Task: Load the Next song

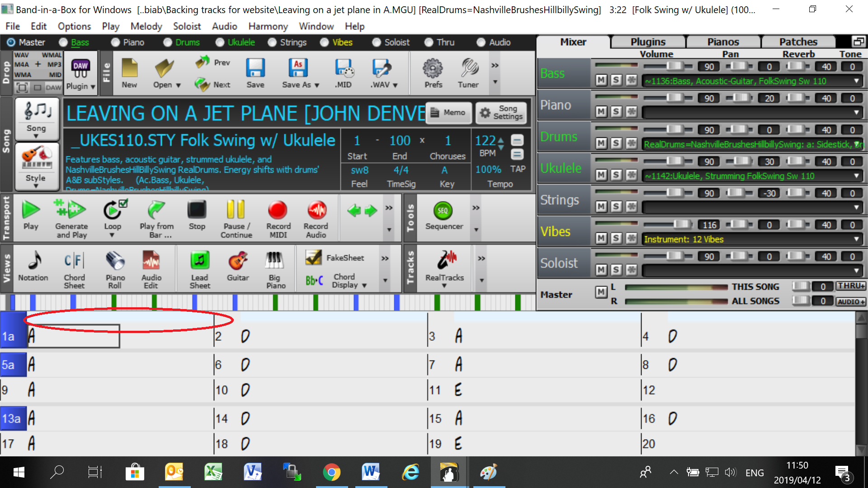Action: (x=212, y=84)
